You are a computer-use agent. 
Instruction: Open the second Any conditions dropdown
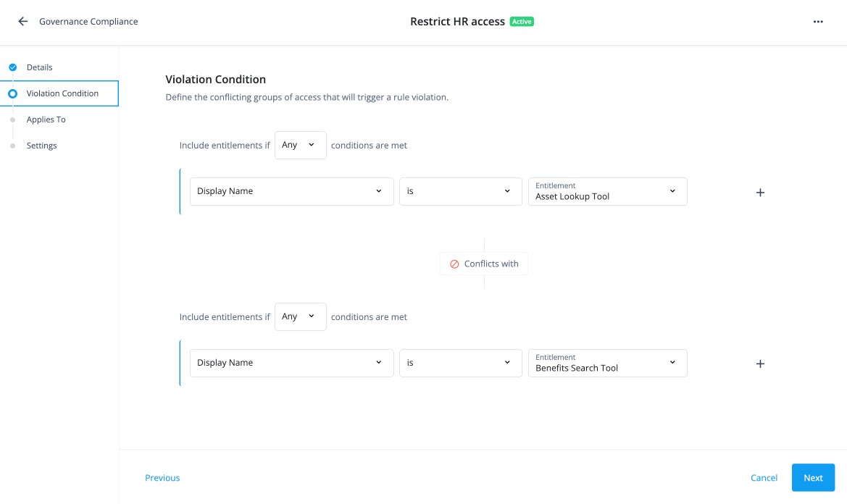point(301,316)
